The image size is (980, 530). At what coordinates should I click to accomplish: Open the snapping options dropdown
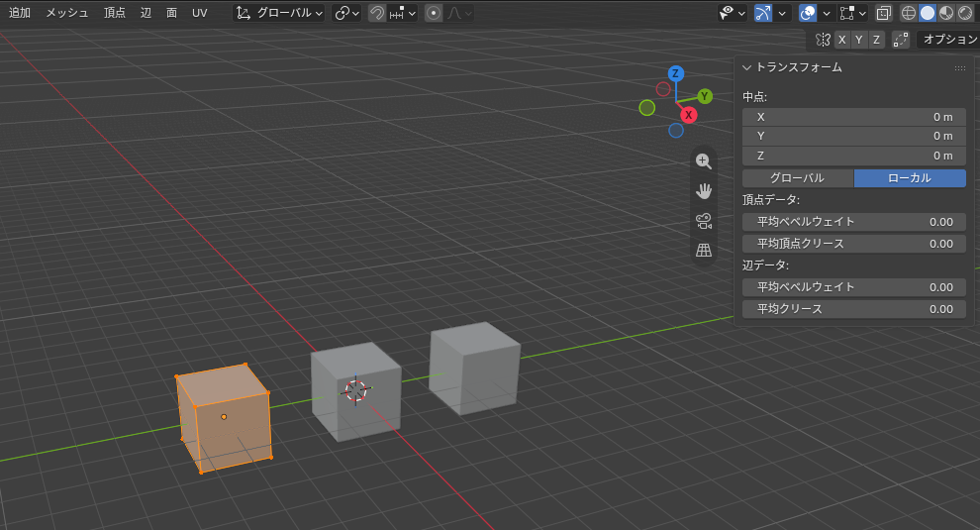[402, 13]
